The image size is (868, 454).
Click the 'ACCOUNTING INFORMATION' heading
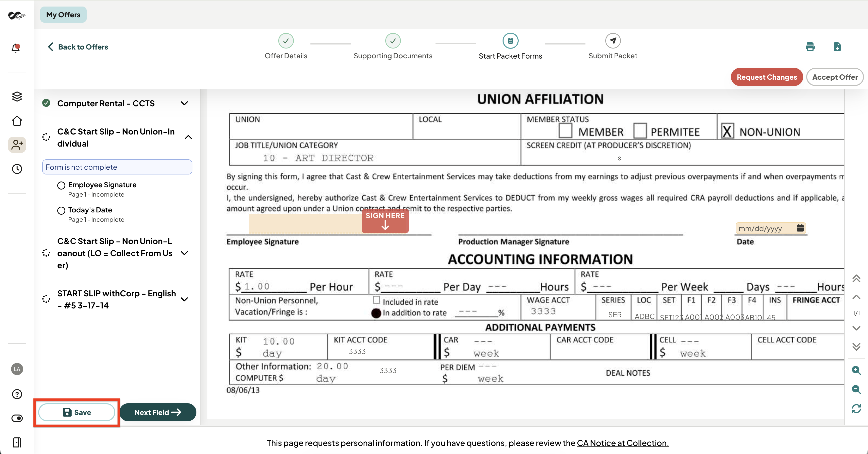click(540, 259)
